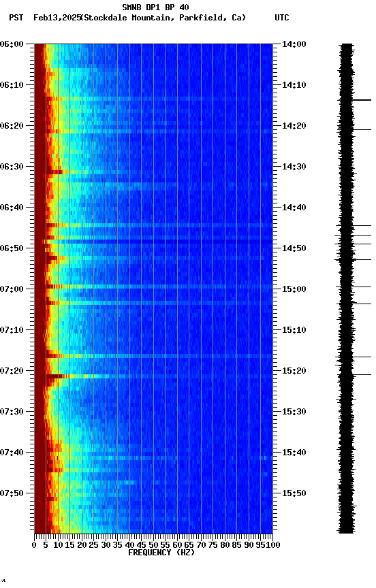Click the '07:40' PST time label

pyautogui.click(x=12, y=453)
